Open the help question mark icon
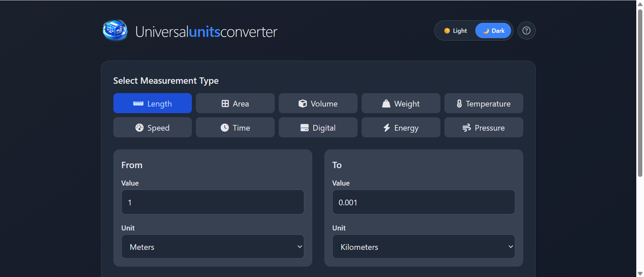This screenshot has height=277, width=644. pyautogui.click(x=526, y=30)
